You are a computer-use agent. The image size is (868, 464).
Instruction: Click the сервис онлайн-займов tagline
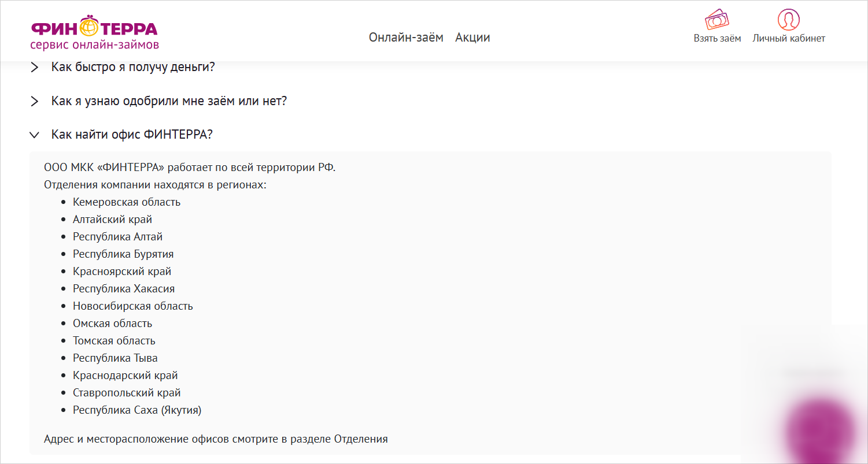(94, 44)
